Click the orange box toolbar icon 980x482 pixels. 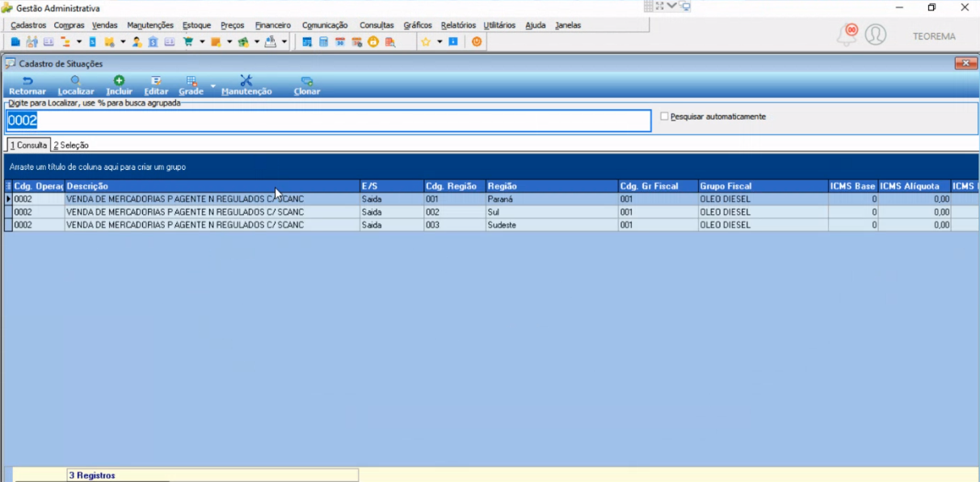(x=216, y=41)
